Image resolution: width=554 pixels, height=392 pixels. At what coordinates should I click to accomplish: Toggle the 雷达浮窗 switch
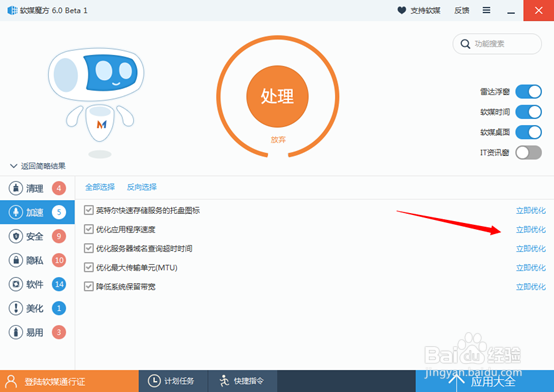pyautogui.click(x=529, y=92)
